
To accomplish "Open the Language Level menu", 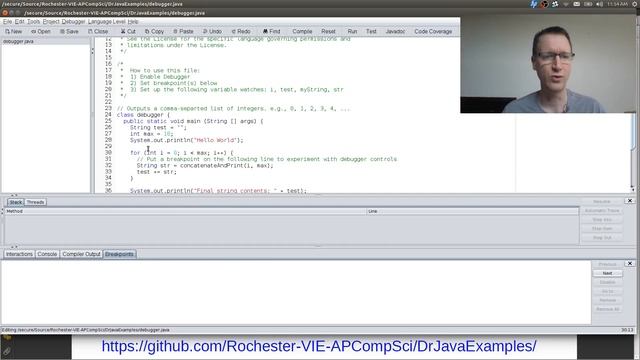I will click(107, 22).
